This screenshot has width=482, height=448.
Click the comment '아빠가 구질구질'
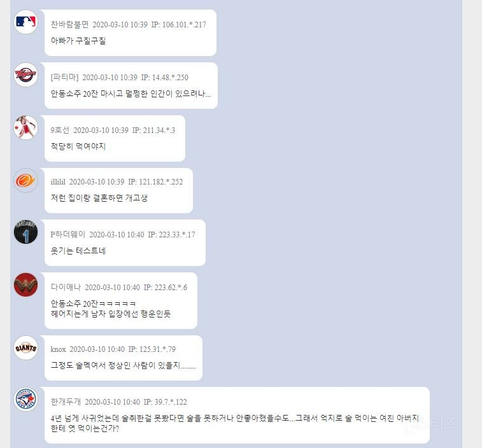click(x=78, y=41)
